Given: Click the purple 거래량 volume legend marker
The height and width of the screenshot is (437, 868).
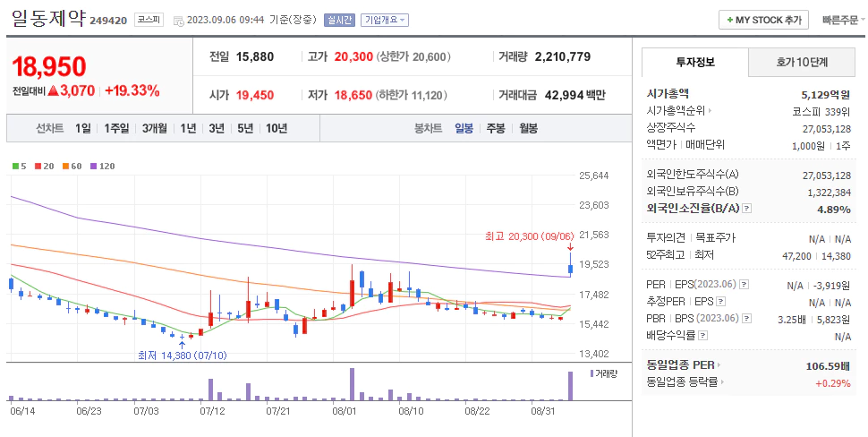Looking at the screenshot, I should pyautogui.click(x=591, y=373).
